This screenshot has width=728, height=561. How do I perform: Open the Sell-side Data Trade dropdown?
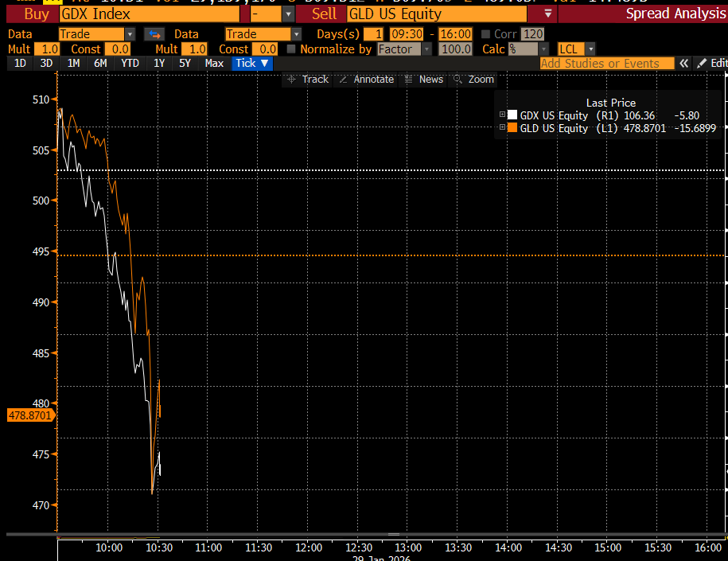296,34
